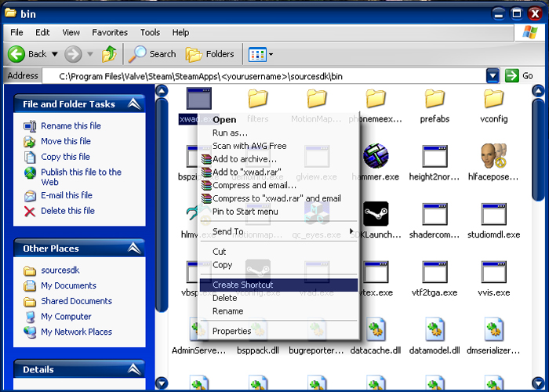Open the vconfig folder
The width and height of the screenshot is (549, 392).
tap(493, 99)
